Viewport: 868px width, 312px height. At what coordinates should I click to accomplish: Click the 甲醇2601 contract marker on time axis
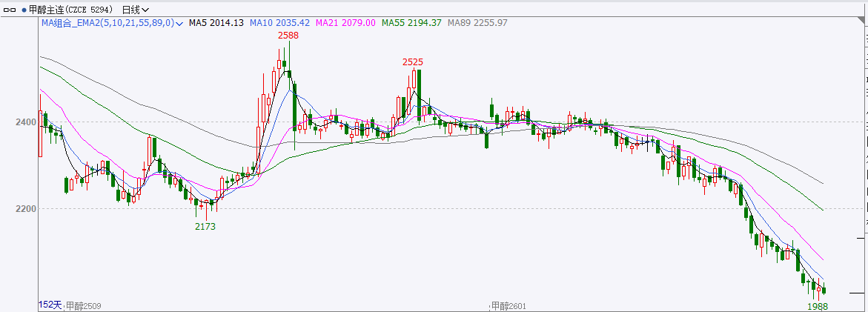tap(508, 305)
